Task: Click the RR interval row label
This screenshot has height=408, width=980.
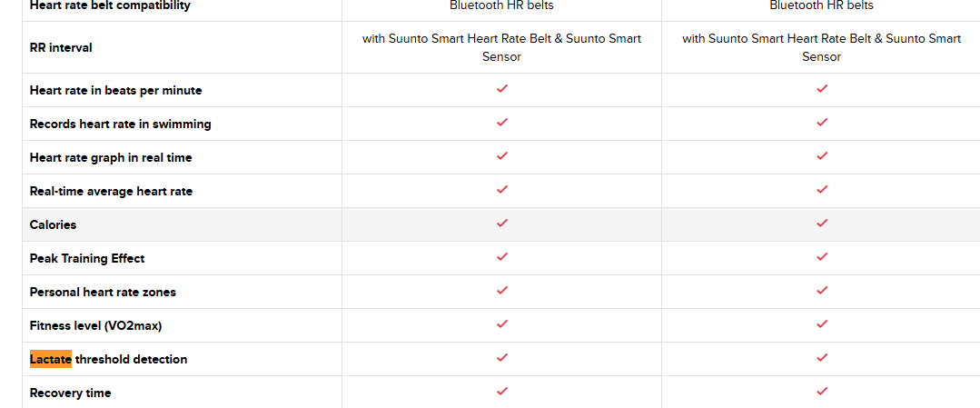Action: point(61,47)
